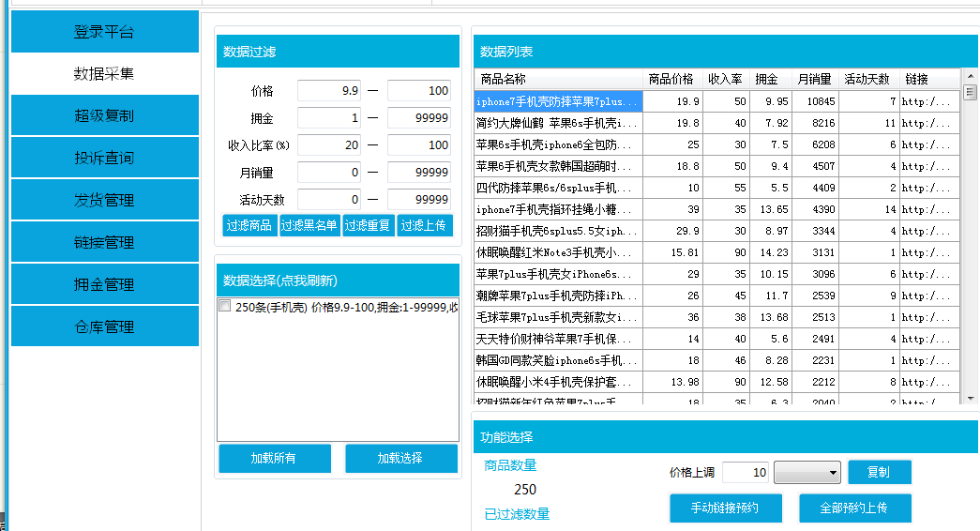
Task: Select the iphone7手机壳防摔苹果7plus row
Action: point(558,101)
